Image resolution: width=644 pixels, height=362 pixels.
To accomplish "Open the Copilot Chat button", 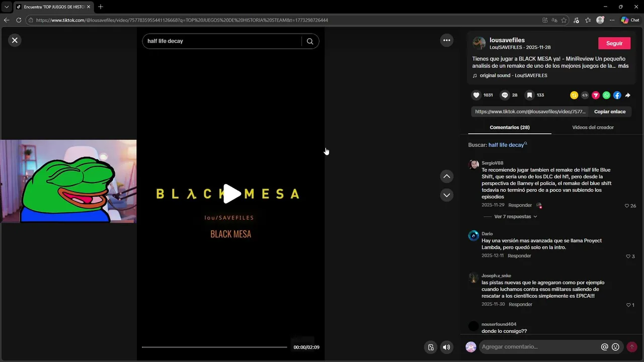I will click(x=630, y=20).
